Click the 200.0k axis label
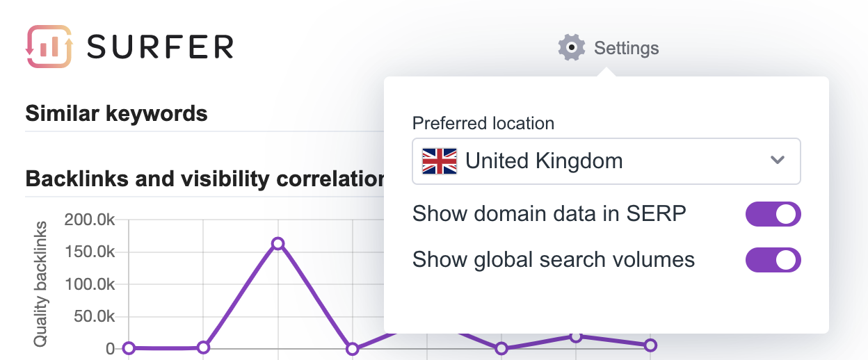Viewport: 868px width, 360px height. pyautogui.click(x=90, y=220)
